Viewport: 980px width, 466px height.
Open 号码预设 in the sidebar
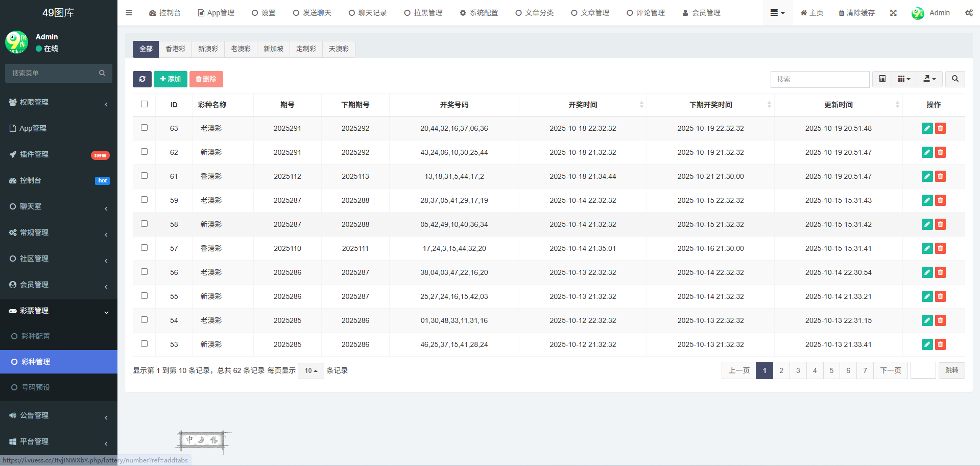pyautogui.click(x=36, y=387)
